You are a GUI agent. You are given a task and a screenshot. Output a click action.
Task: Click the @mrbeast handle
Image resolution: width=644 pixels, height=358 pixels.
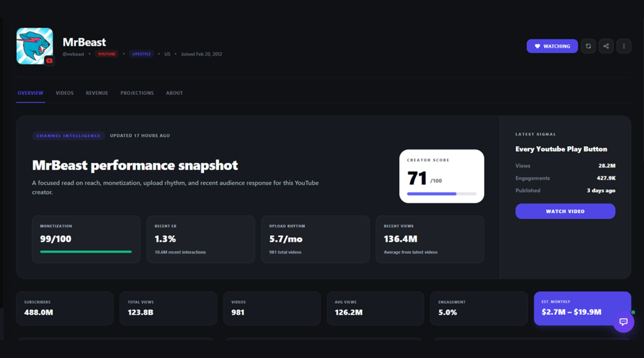[x=73, y=54]
